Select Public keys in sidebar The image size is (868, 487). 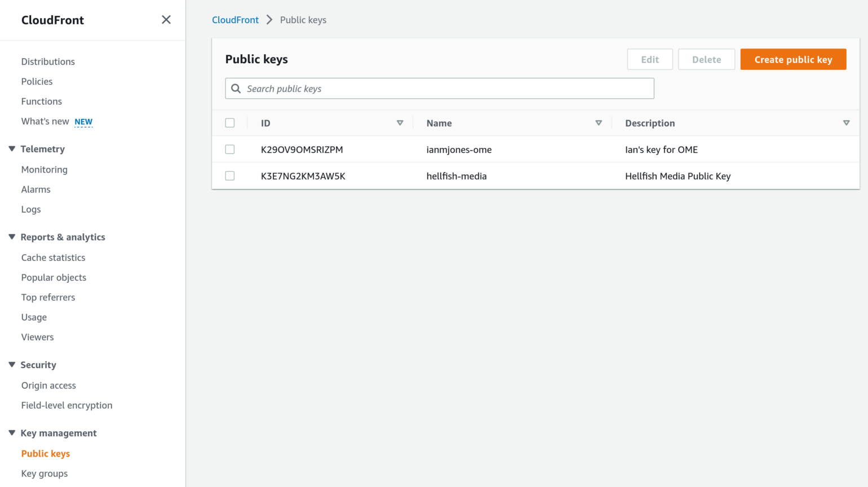pyautogui.click(x=46, y=454)
